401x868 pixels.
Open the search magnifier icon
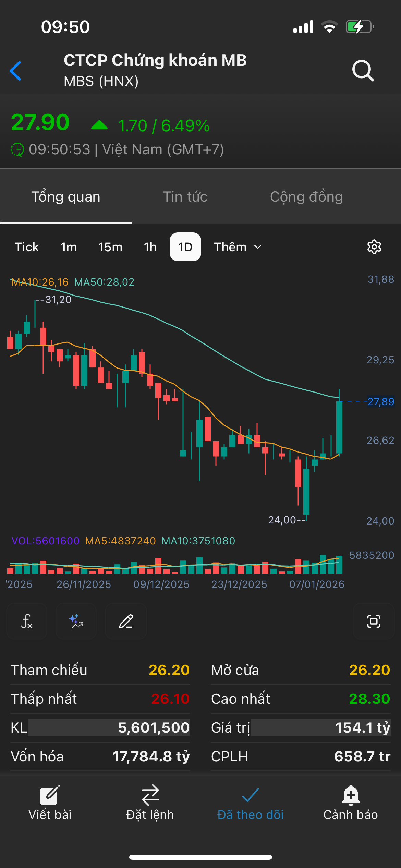point(363,71)
